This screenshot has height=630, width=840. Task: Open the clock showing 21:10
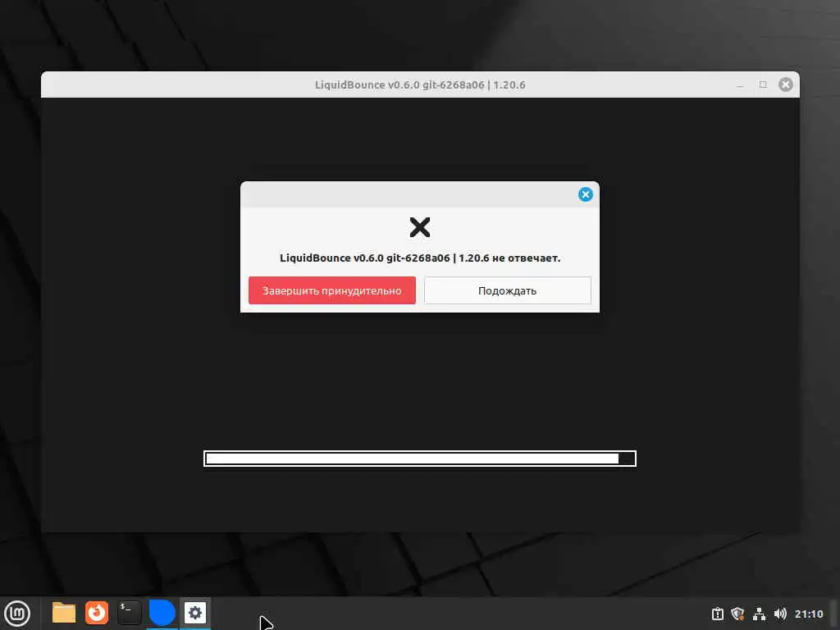(809, 614)
